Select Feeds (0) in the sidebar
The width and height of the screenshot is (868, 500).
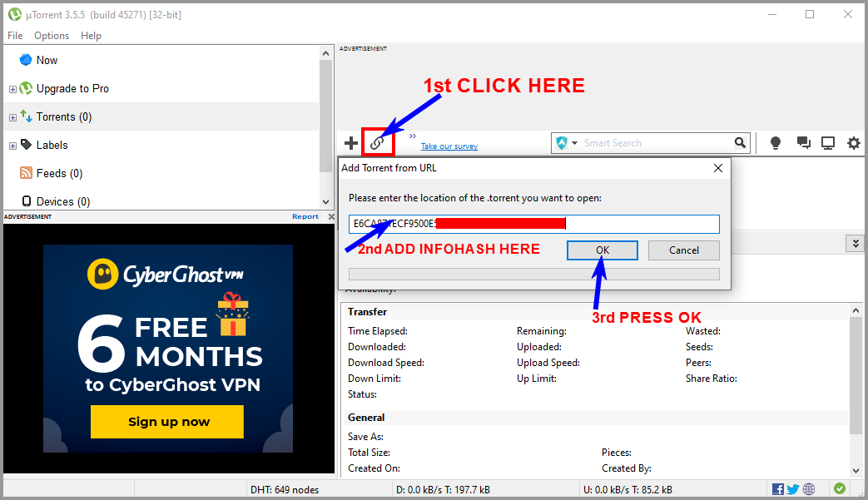[x=59, y=173]
